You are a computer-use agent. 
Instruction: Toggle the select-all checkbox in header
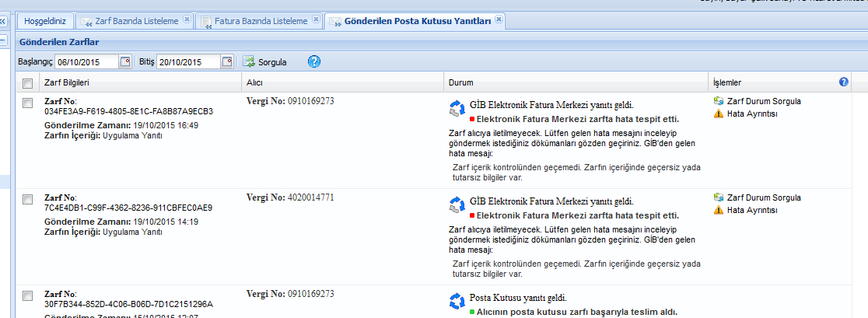[28, 83]
